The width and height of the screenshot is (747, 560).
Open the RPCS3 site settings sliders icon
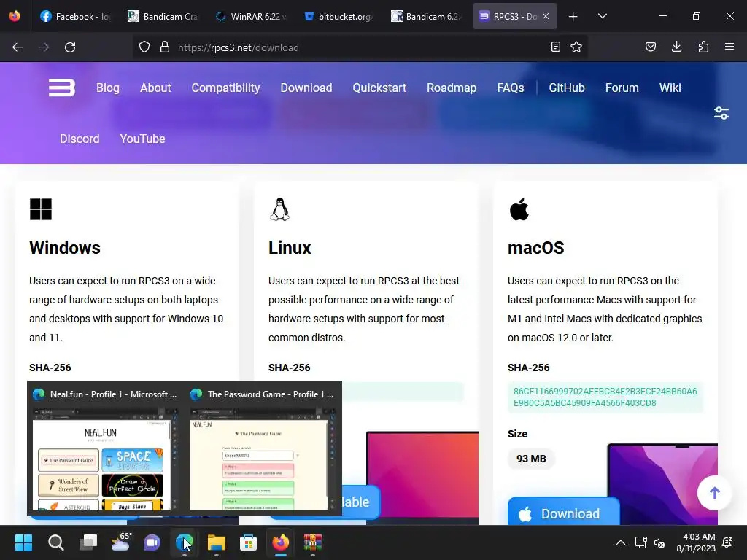pos(721,113)
